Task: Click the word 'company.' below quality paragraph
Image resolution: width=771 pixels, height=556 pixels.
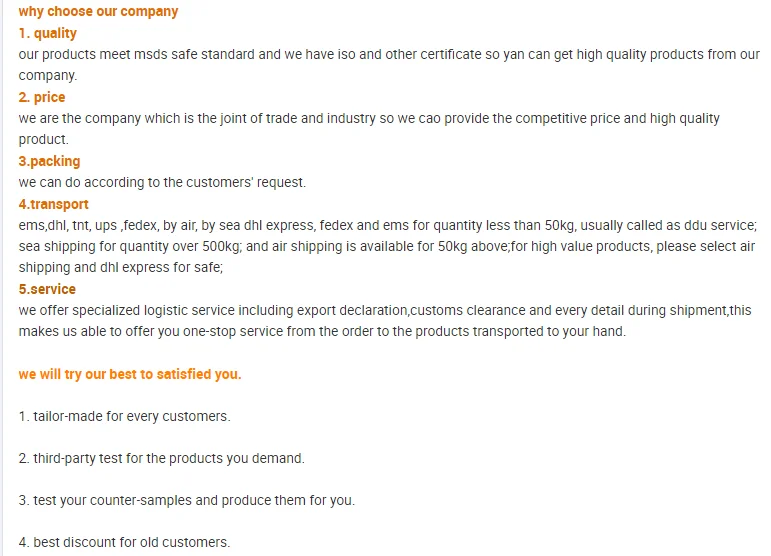Action: click(48, 76)
